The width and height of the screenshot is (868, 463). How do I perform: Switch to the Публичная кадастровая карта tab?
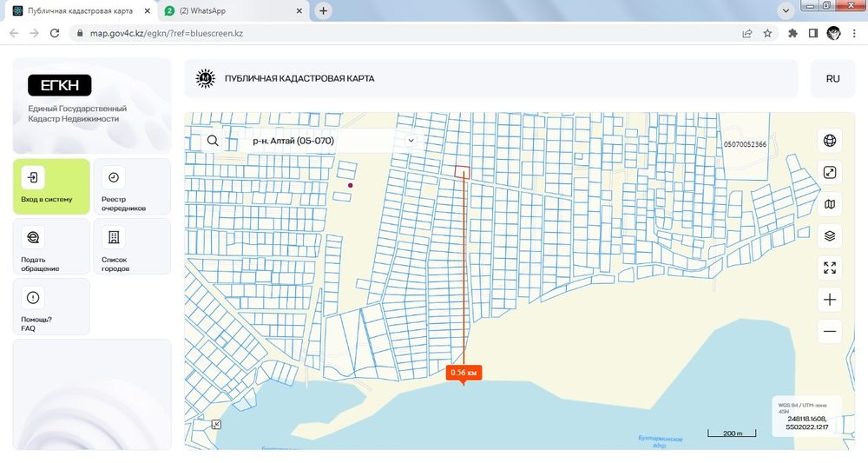point(79,10)
